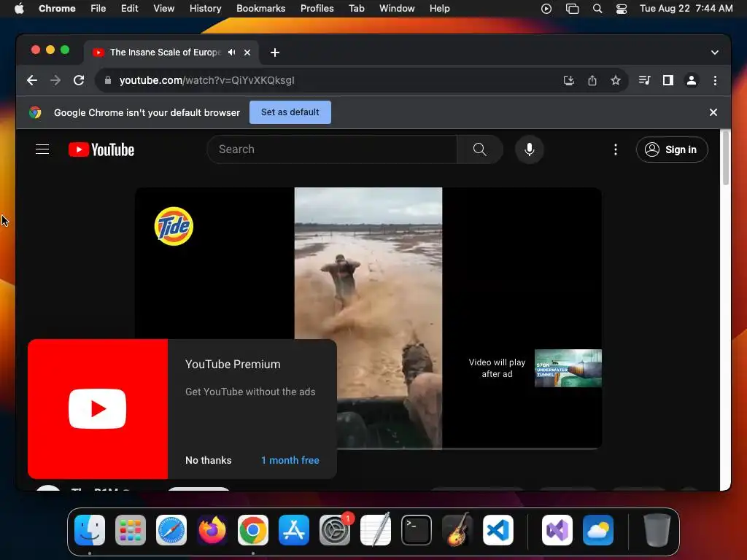The width and height of the screenshot is (747, 560).
Task: Open Terminal from the Dock
Action: 417,530
